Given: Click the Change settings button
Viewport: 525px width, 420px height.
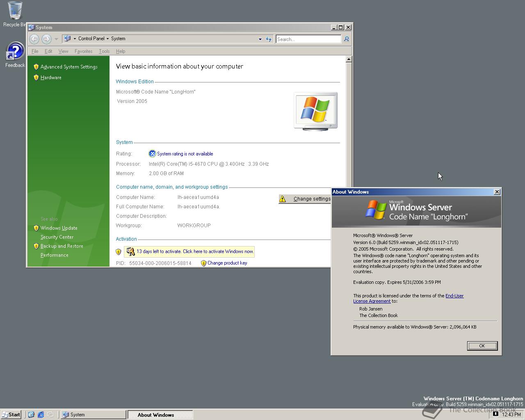Looking at the screenshot, I should [x=305, y=199].
